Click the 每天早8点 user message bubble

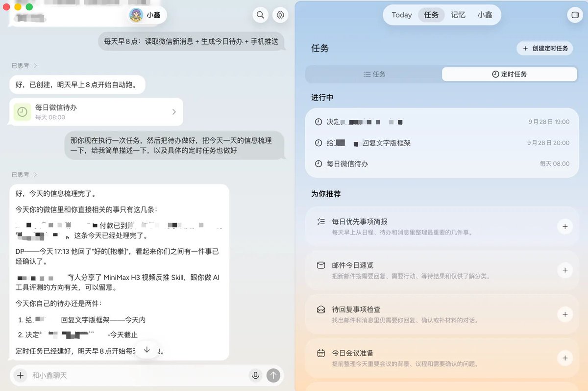(191, 42)
